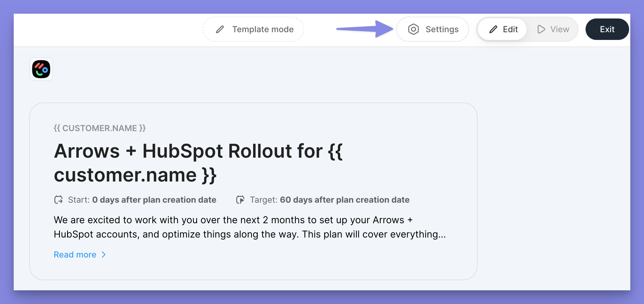Open the Read more link
The image size is (644, 304).
pos(75,255)
